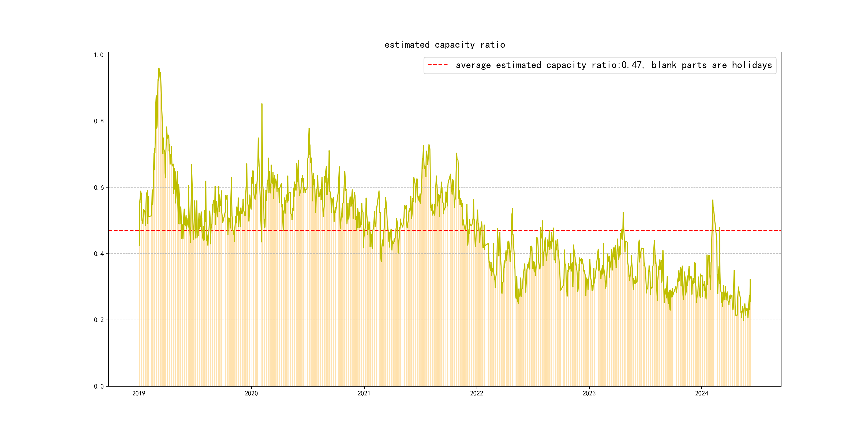
Task: Click the 0.0 y-axis tick label
Action: (98, 387)
